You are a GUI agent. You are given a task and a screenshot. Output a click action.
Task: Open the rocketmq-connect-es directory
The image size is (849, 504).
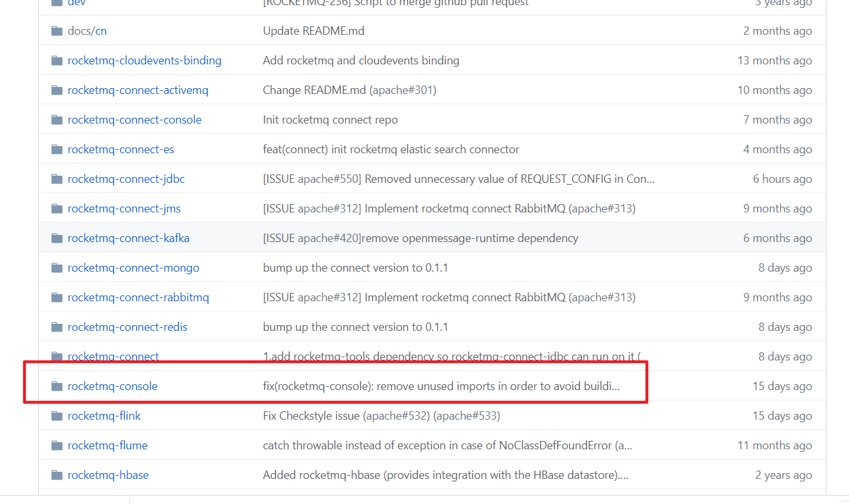click(120, 149)
